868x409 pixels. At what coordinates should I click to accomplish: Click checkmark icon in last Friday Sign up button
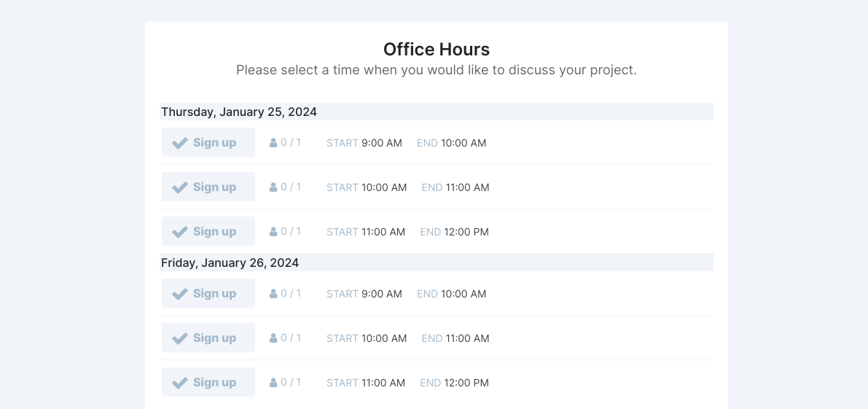(180, 383)
